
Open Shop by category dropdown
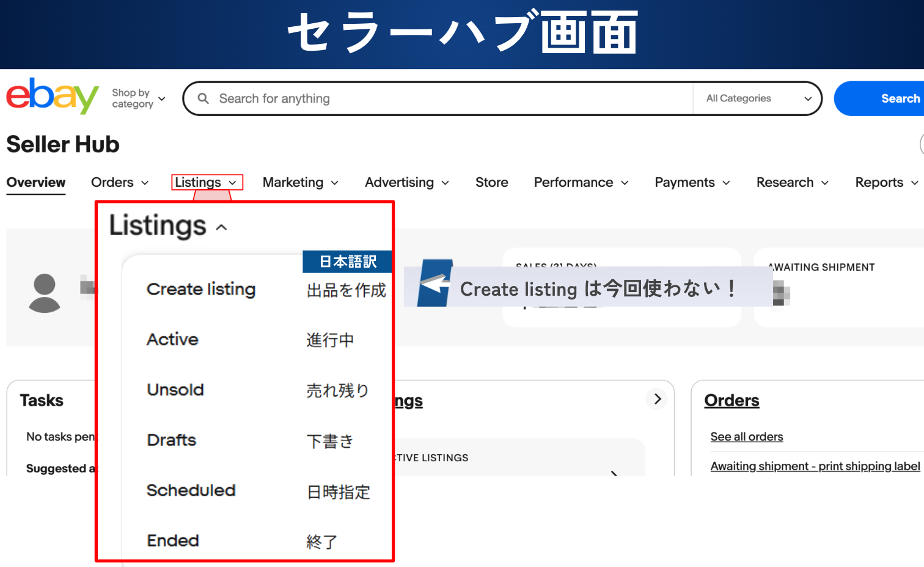click(x=139, y=98)
